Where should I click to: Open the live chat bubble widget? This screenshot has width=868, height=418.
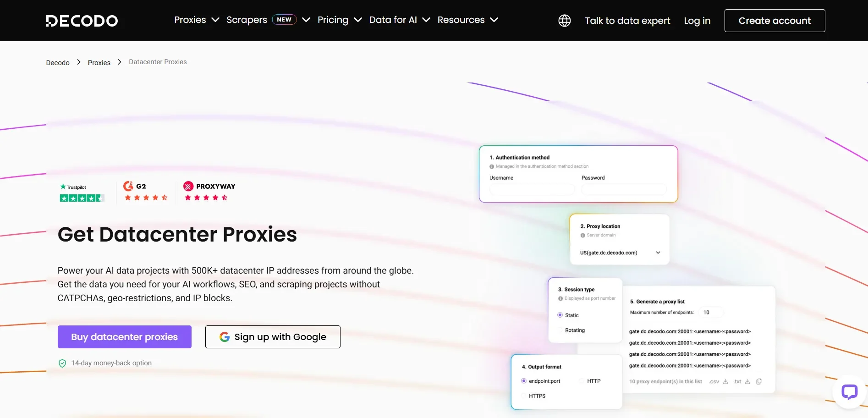[849, 392]
